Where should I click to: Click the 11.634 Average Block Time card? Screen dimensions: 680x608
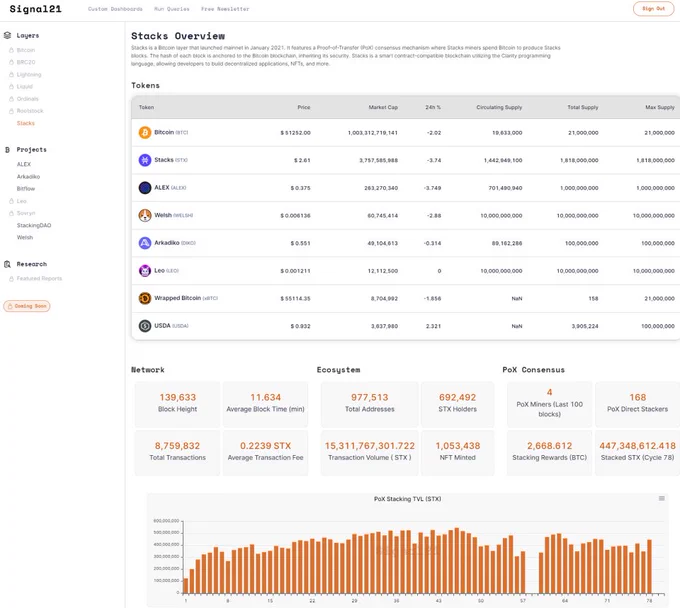coord(265,404)
